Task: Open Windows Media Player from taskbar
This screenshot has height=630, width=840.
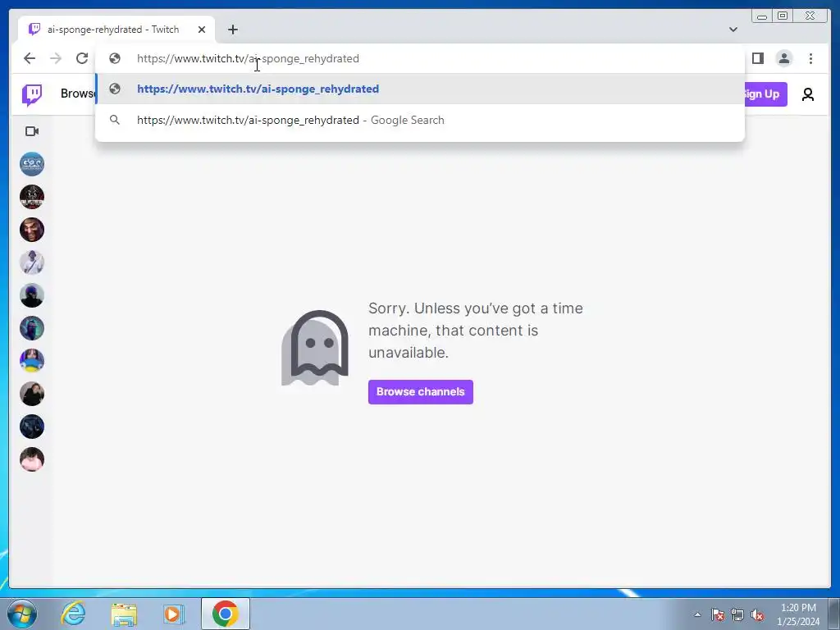Action: click(174, 614)
